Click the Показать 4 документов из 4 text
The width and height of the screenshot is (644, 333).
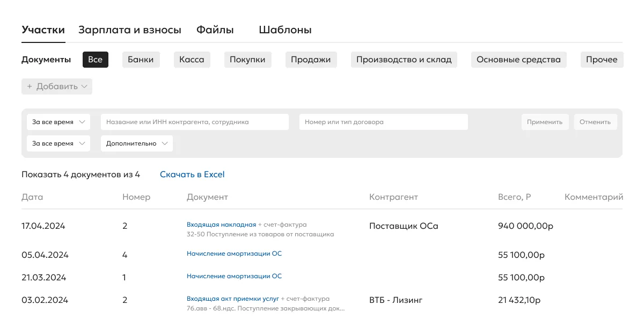click(x=80, y=175)
